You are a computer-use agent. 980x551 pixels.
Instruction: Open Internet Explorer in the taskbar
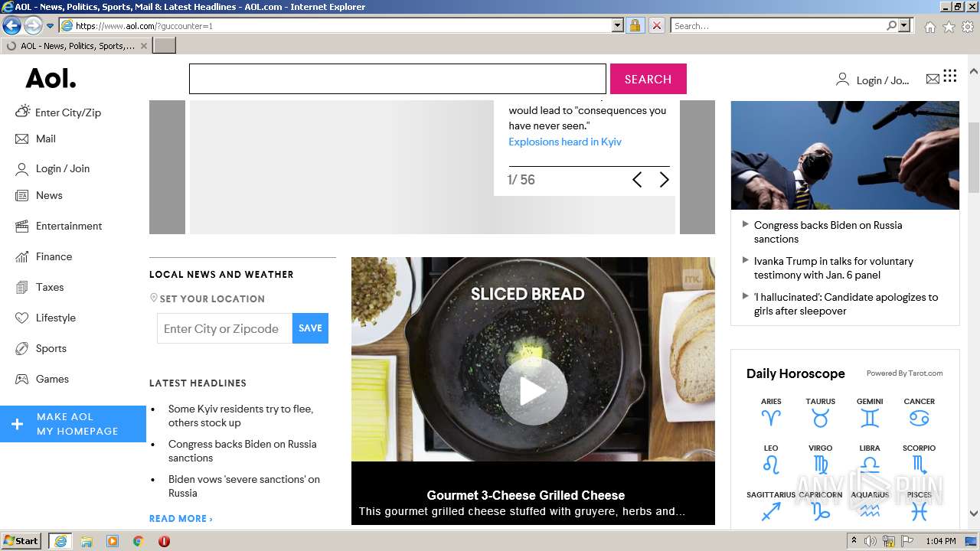pos(60,541)
